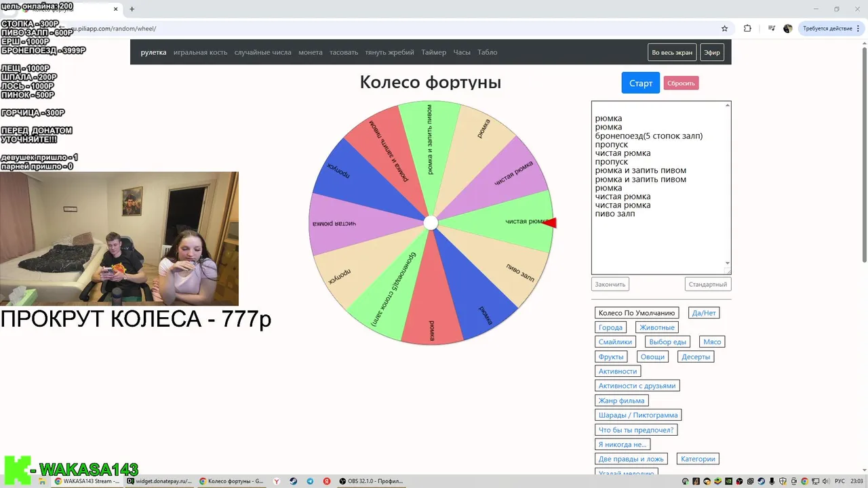Select the 'Выбор еды' preset

click(668, 342)
